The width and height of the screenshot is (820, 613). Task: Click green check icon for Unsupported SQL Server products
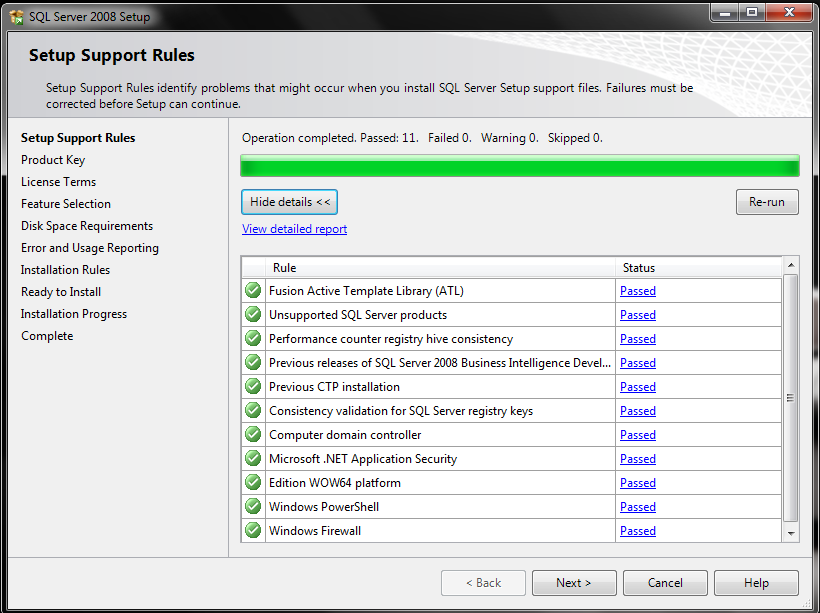pyautogui.click(x=253, y=314)
